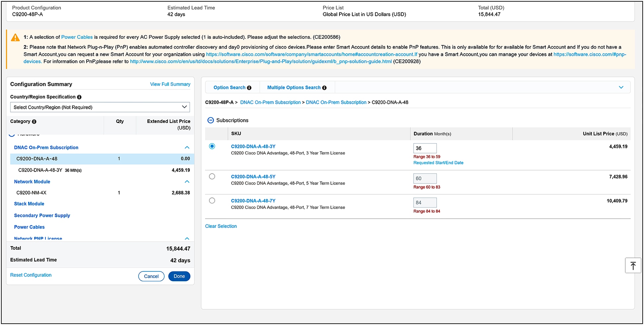Click the Unit List Price column header
Image resolution: width=644 pixels, height=325 pixels.
(605, 134)
